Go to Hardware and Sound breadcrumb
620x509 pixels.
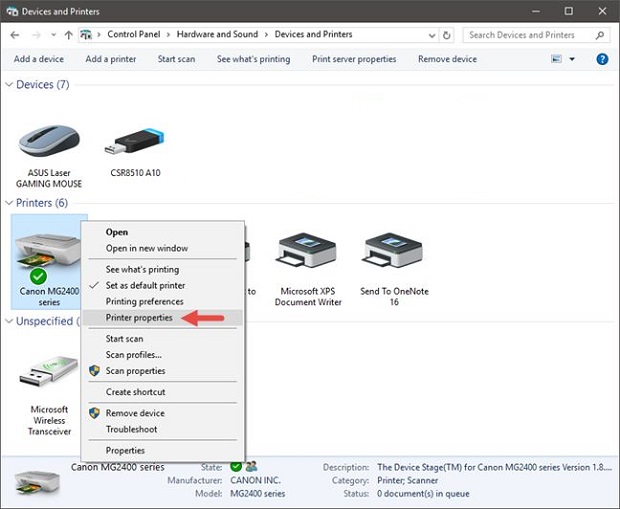click(x=217, y=34)
